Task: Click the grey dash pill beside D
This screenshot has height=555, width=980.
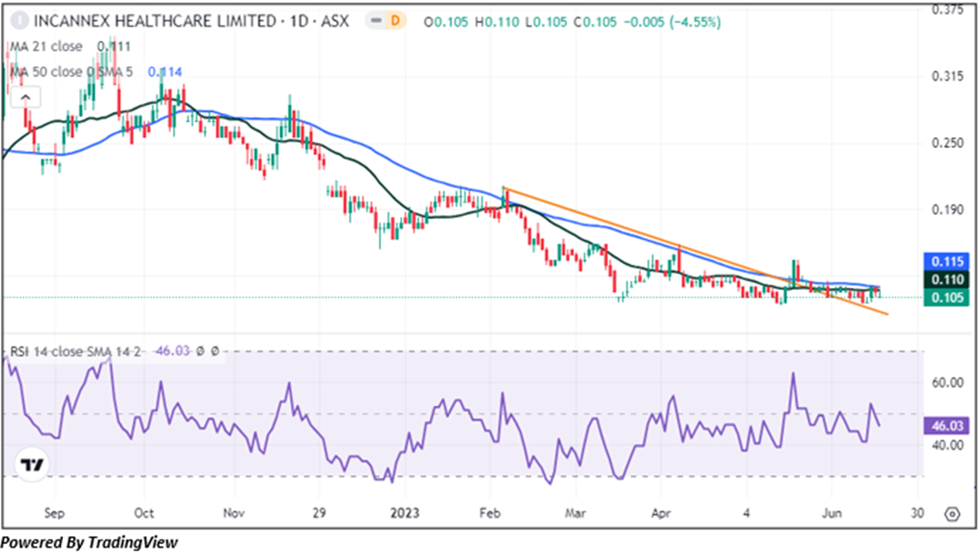Action: click(375, 21)
